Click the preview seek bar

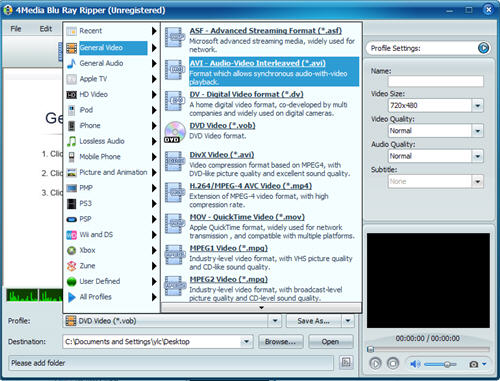[x=428, y=349]
